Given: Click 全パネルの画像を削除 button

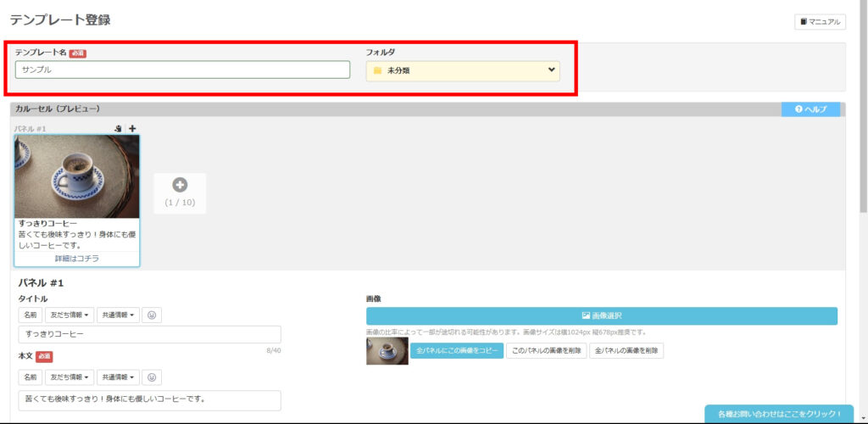Looking at the screenshot, I should coord(626,350).
